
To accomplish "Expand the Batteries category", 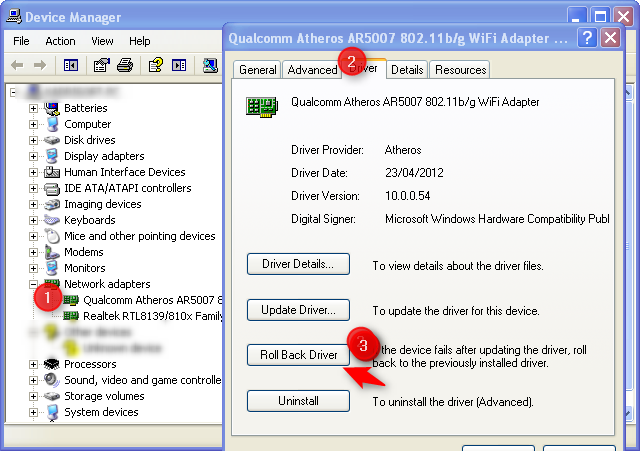I will [33, 108].
